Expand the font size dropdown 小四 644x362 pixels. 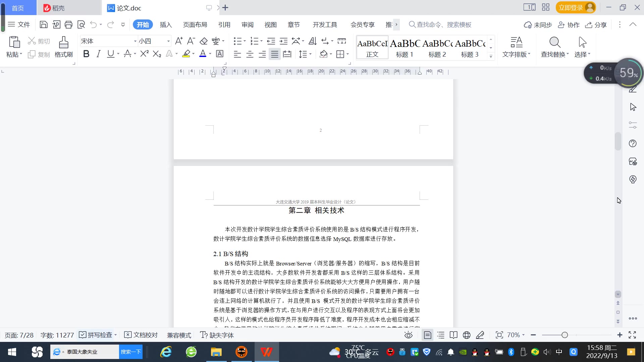pyautogui.click(x=168, y=41)
